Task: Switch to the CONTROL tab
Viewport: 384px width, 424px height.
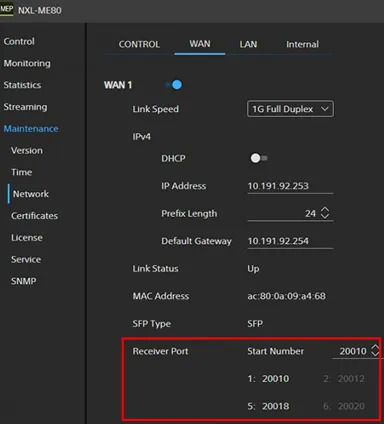Action: [139, 44]
